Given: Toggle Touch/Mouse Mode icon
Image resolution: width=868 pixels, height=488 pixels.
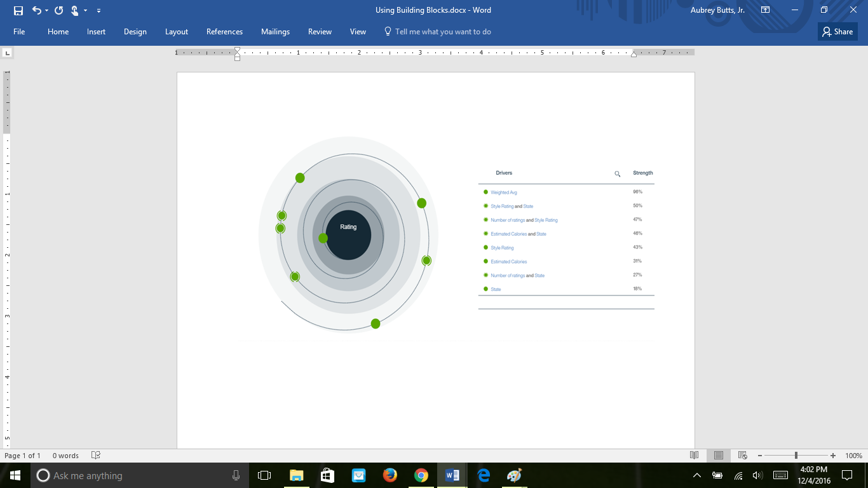Looking at the screenshot, I should [74, 10].
